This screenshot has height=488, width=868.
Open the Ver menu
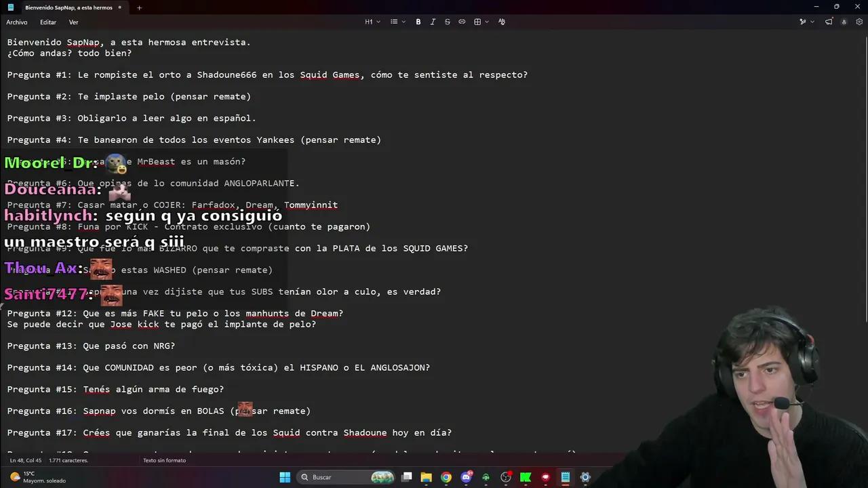click(73, 22)
